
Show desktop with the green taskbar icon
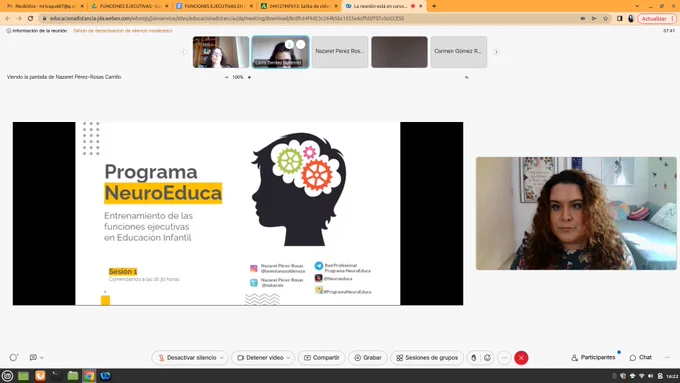click(x=23, y=376)
